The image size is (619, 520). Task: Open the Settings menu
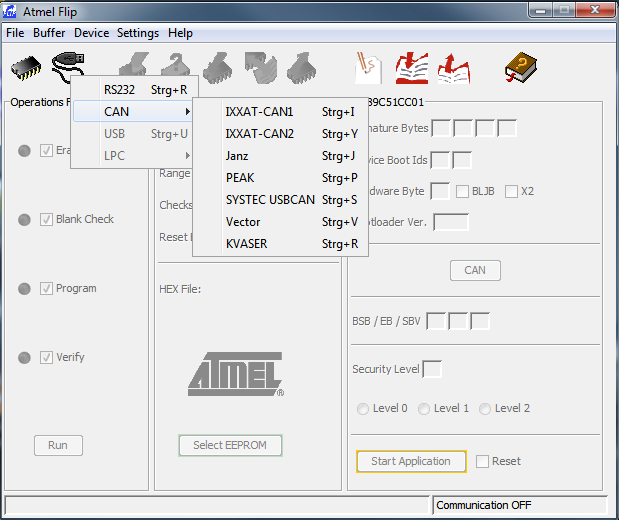click(138, 33)
